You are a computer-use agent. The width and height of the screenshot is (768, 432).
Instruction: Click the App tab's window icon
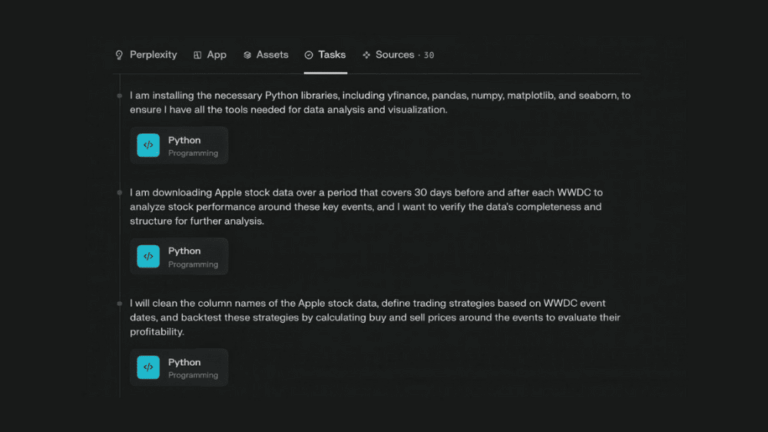click(197, 55)
